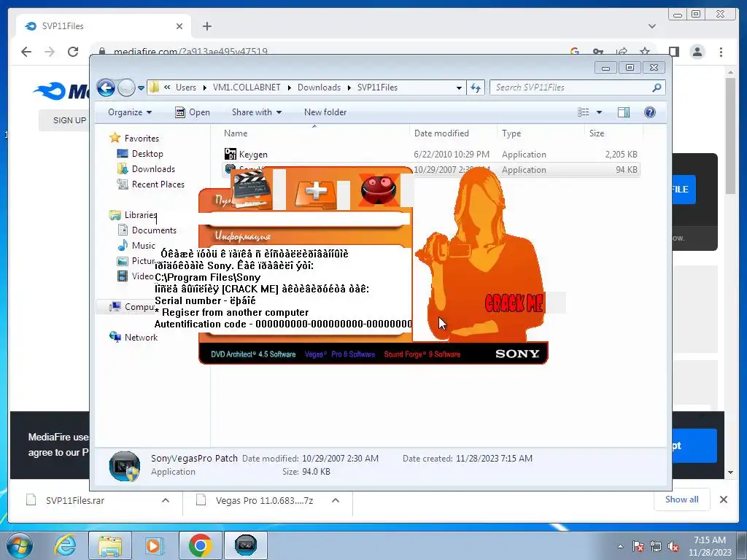Click the Users breadcrumb segment

[185, 87]
